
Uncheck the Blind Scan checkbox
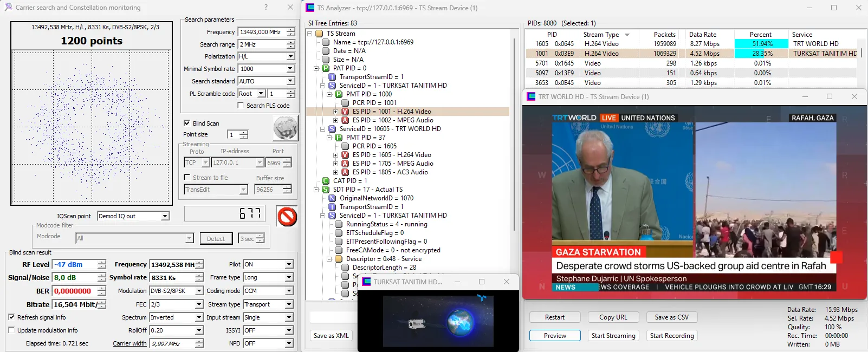pyautogui.click(x=187, y=123)
